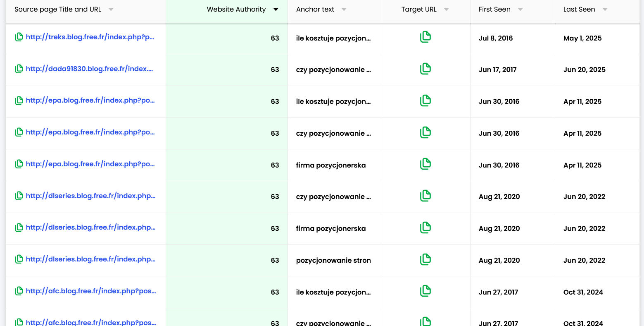Open the treks.blog.free.fr link
This screenshot has height=326, width=644.
coord(90,37)
